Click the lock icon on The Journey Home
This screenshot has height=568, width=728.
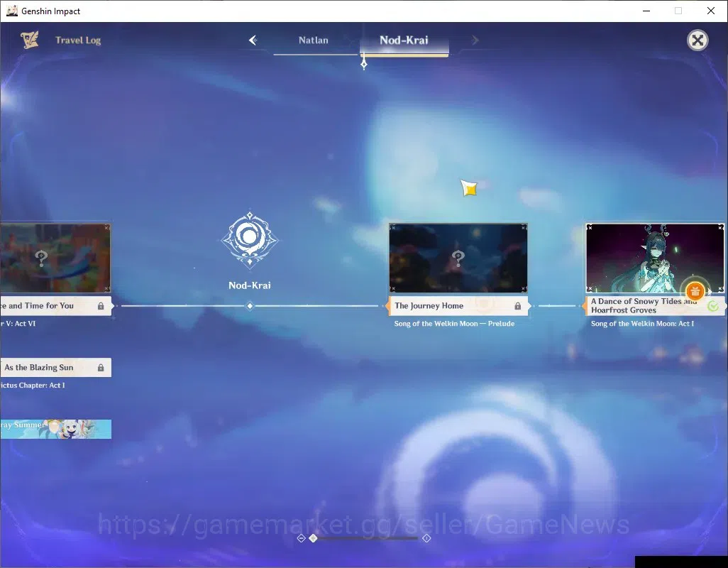click(518, 306)
